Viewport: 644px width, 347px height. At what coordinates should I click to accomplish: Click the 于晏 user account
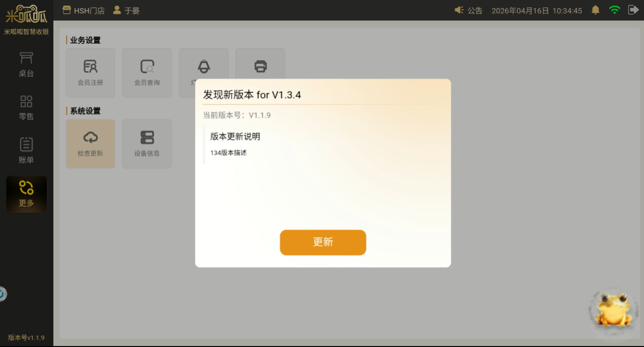coord(127,10)
